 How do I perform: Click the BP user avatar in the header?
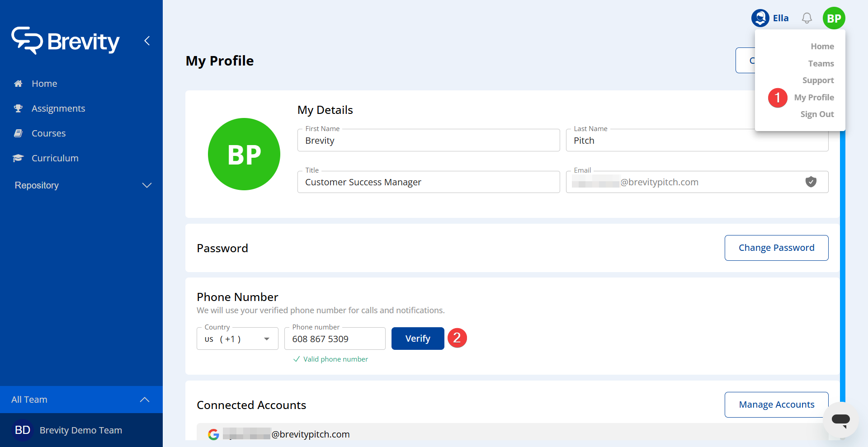pos(834,18)
